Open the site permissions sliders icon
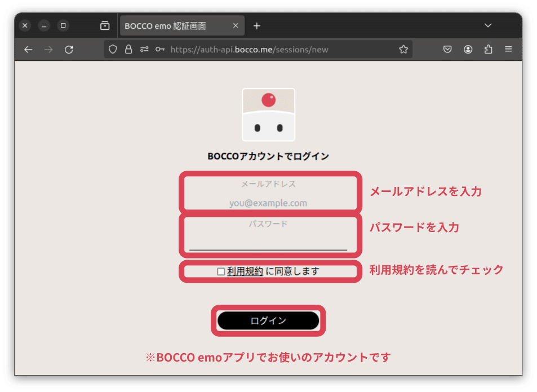 pos(143,49)
